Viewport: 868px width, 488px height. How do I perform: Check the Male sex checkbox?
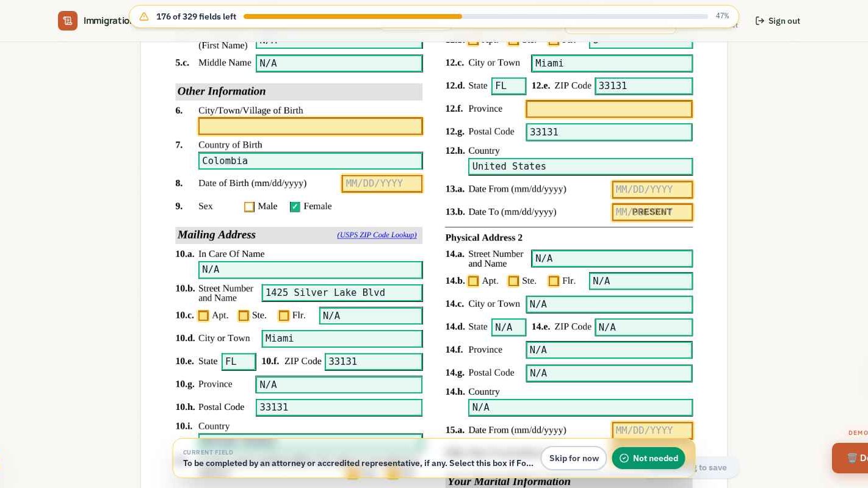(249, 207)
